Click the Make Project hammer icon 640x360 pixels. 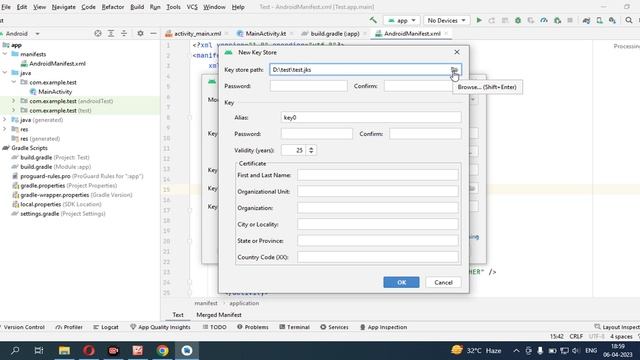(373, 20)
